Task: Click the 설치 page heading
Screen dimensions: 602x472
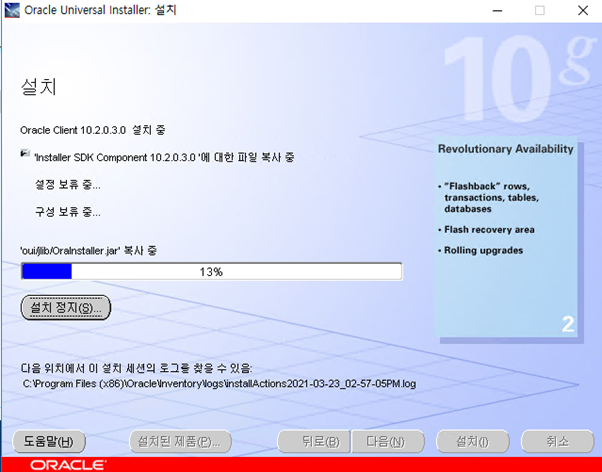Action: (x=39, y=86)
